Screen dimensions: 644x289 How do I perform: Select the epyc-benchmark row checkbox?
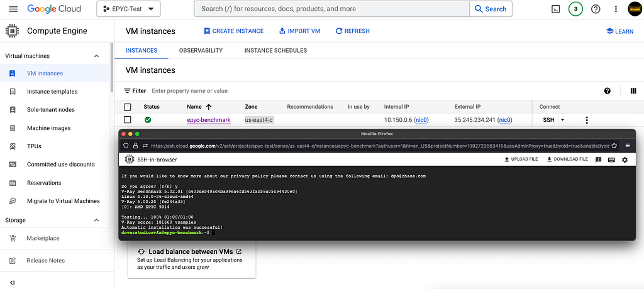[127, 120]
